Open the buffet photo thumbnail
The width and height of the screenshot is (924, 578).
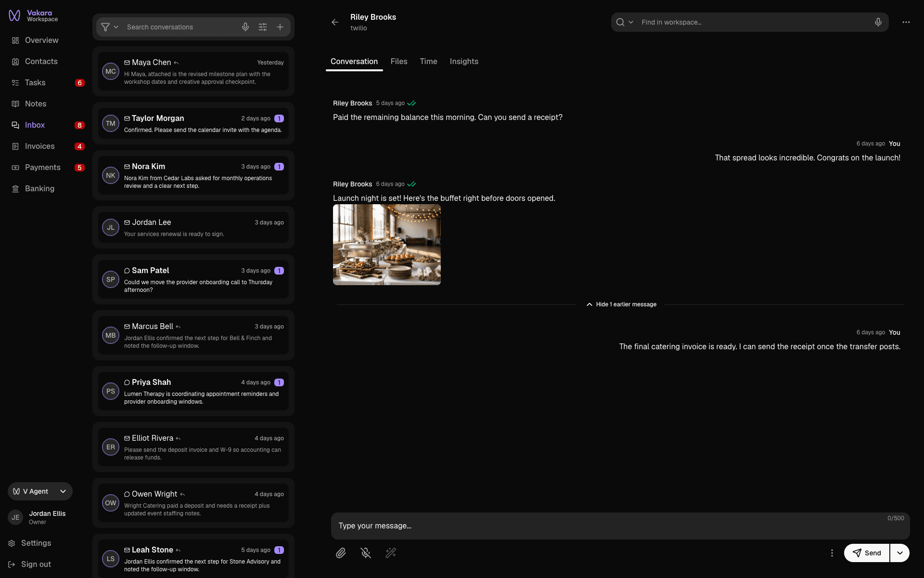[x=387, y=245]
